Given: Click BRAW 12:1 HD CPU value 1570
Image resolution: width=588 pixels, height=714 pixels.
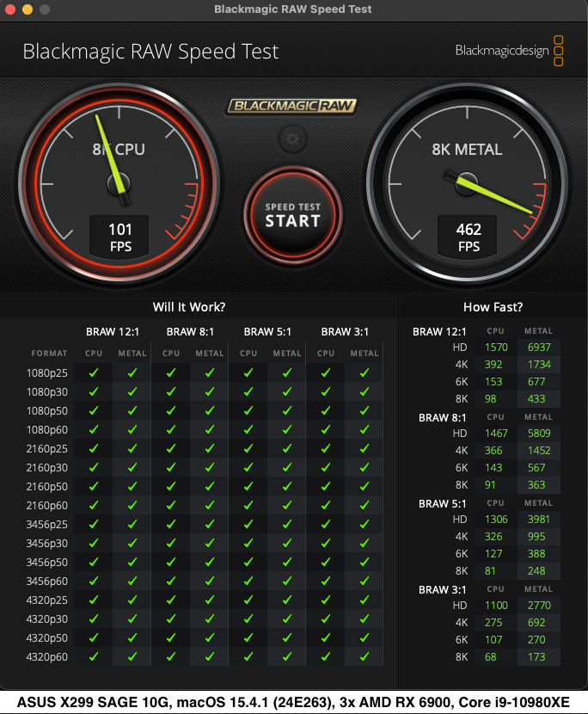Looking at the screenshot, I should (496, 348).
